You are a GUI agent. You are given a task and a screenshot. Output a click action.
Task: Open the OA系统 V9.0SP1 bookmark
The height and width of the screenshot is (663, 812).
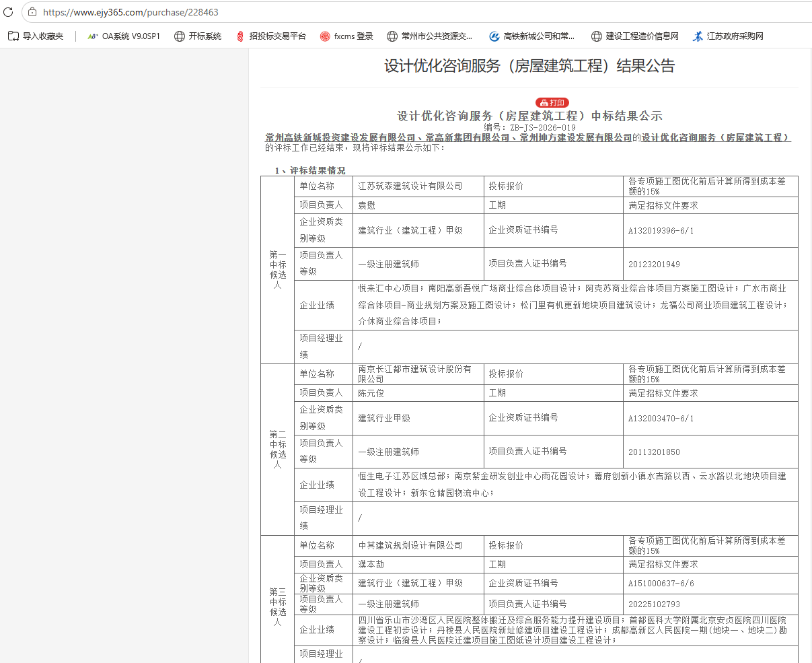pos(124,36)
